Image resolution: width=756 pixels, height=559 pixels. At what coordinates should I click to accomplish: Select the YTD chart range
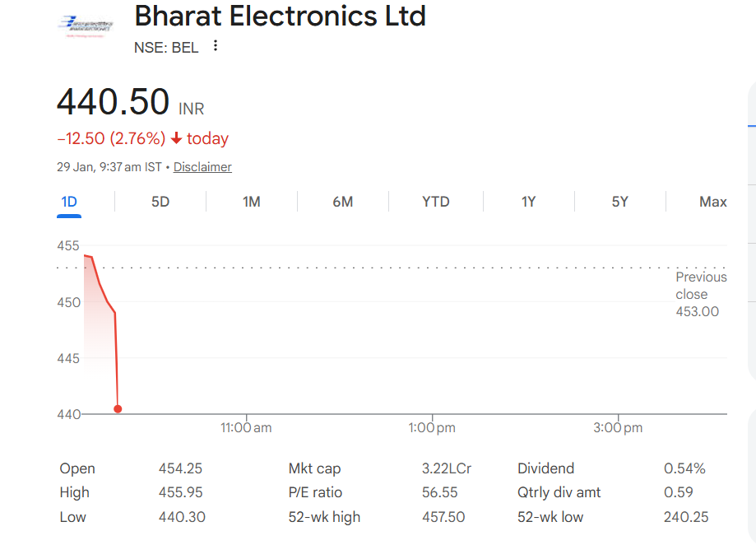click(436, 202)
